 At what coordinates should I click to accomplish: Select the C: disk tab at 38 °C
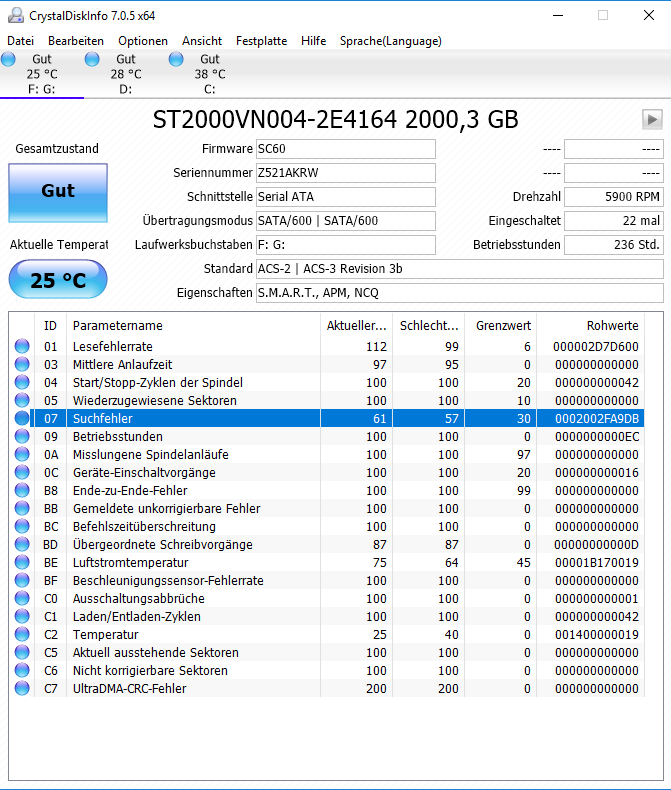(210, 74)
